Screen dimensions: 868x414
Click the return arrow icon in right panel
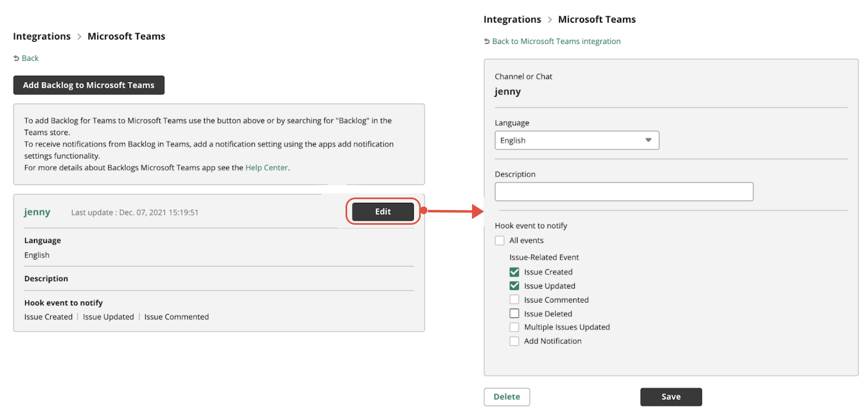pos(487,41)
